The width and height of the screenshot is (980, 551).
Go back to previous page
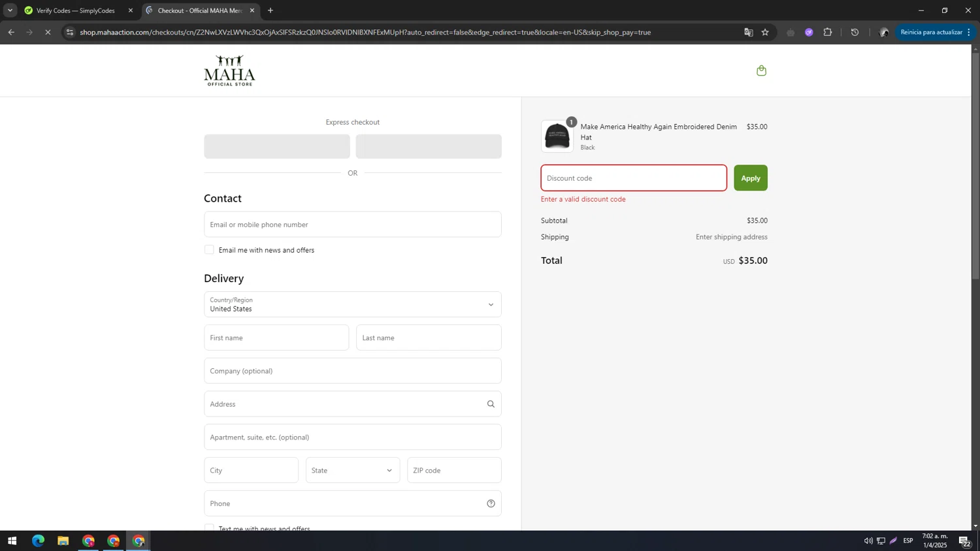pos(11,32)
